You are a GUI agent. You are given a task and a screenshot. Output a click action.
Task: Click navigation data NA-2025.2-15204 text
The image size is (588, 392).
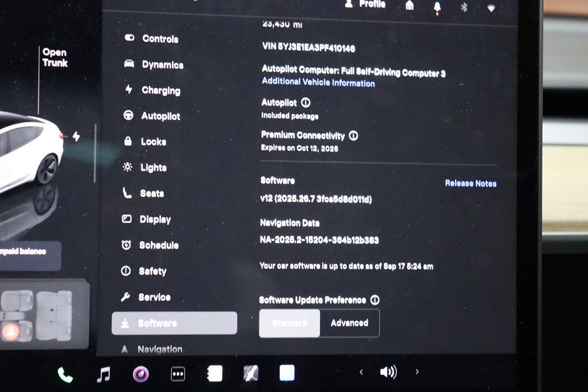coord(319,240)
